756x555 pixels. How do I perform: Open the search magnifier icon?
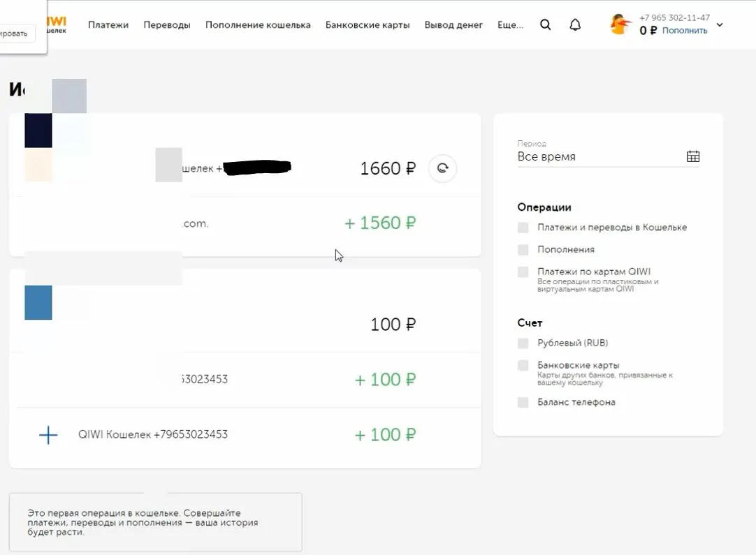545,24
